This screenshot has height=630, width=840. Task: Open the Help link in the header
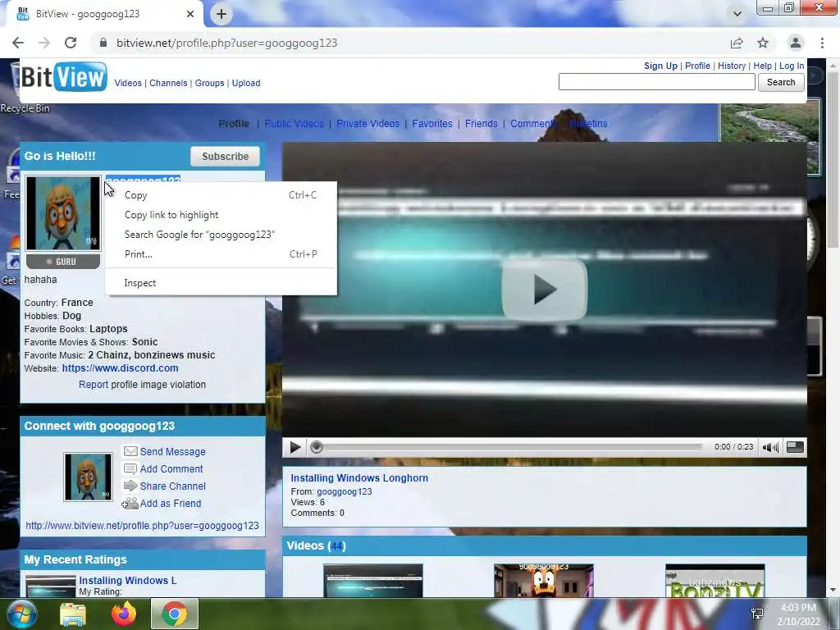[x=762, y=66]
